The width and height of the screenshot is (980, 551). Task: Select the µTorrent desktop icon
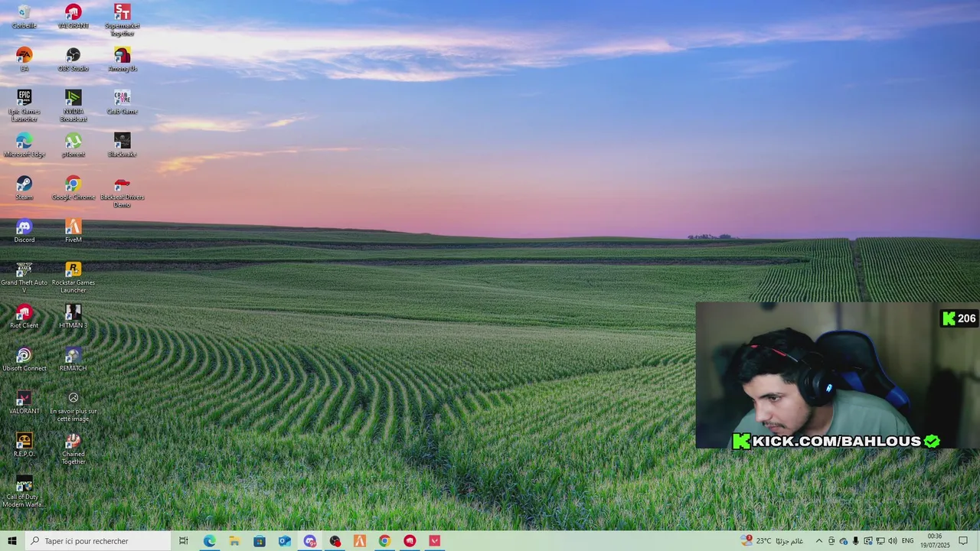(73, 145)
